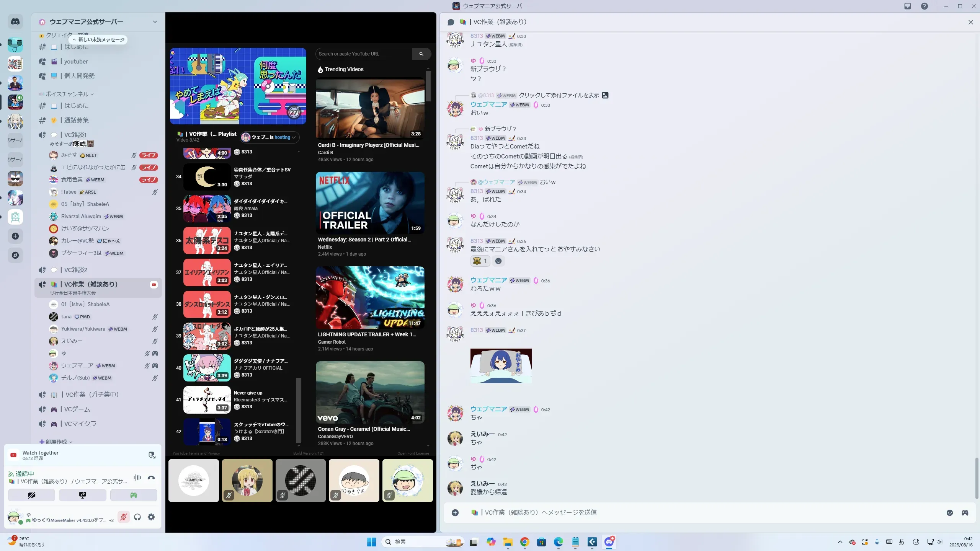Open the Explore Discoverable Servers compass
The image size is (980, 551).
(x=15, y=255)
